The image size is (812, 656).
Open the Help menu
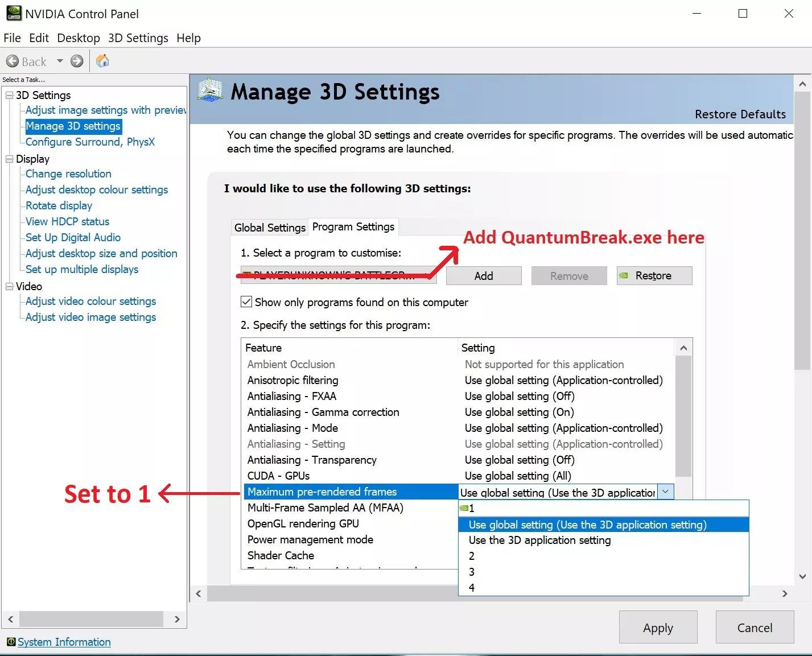(188, 38)
